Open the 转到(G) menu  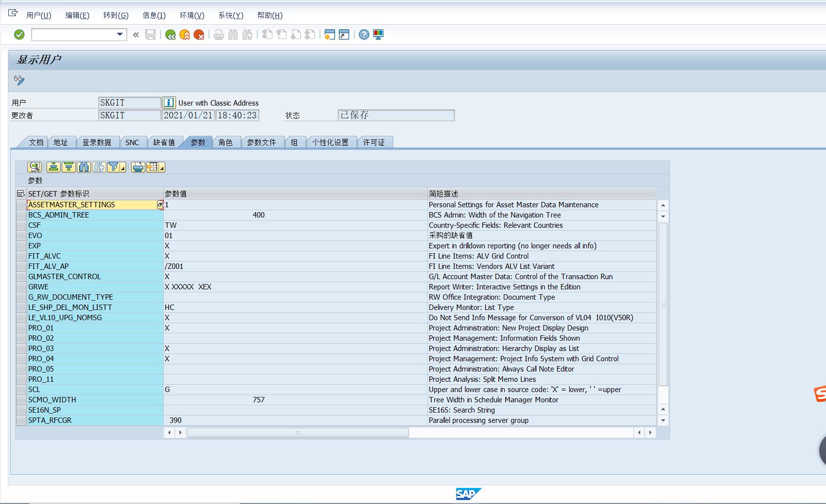tap(116, 15)
